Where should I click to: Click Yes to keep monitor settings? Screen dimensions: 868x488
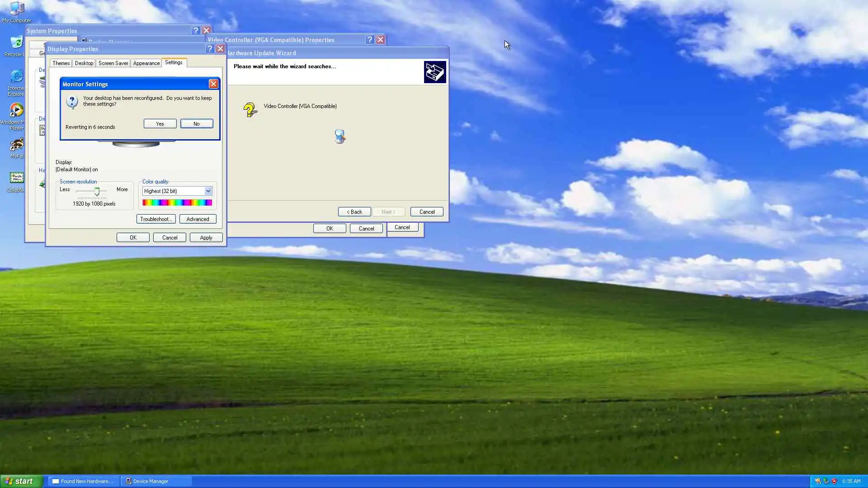pos(160,124)
